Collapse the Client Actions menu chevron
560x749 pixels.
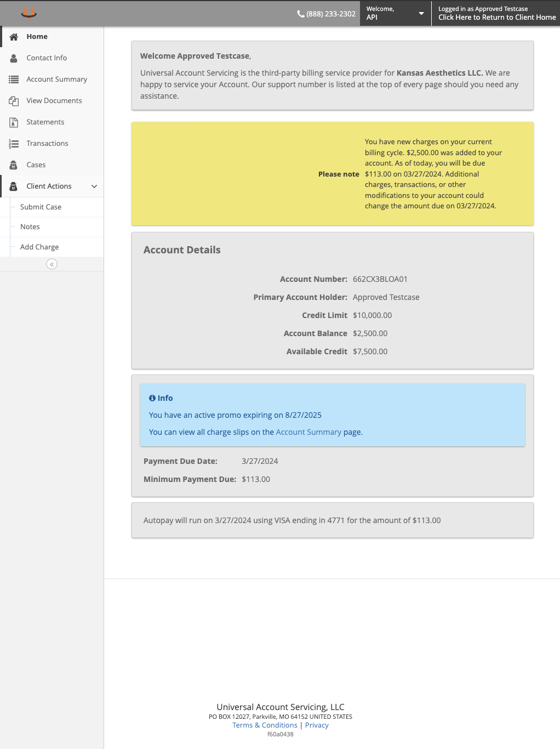point(94,186)
